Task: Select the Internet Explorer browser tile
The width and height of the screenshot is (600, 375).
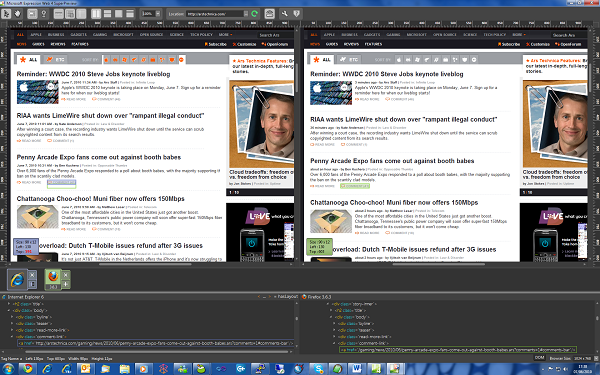Action: tap(17, 279)
